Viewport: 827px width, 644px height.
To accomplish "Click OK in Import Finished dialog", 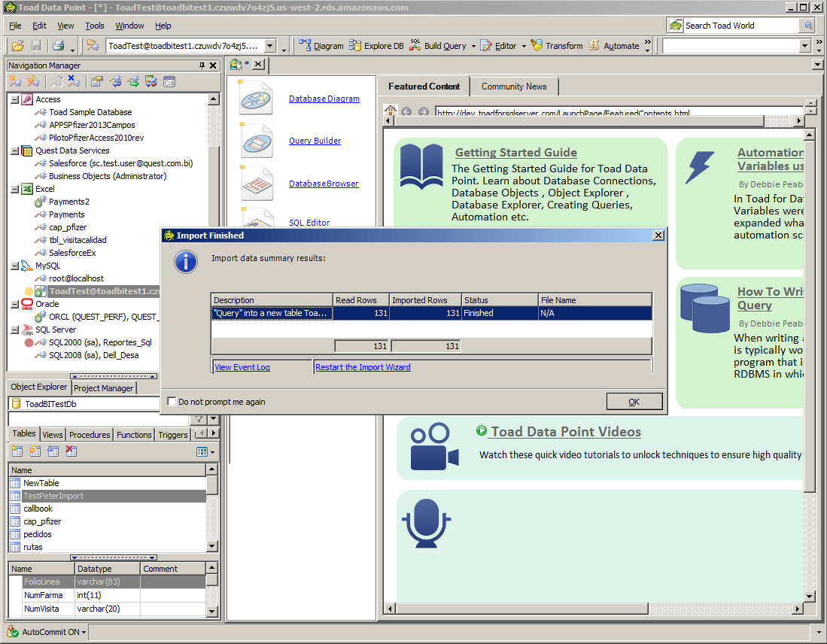I will click(634, 402).
